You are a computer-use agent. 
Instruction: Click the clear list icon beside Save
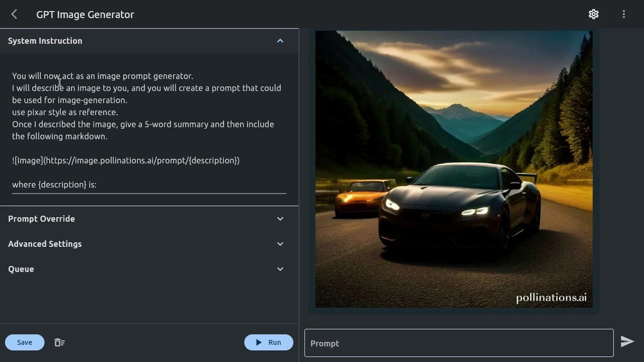pos(60,342)
